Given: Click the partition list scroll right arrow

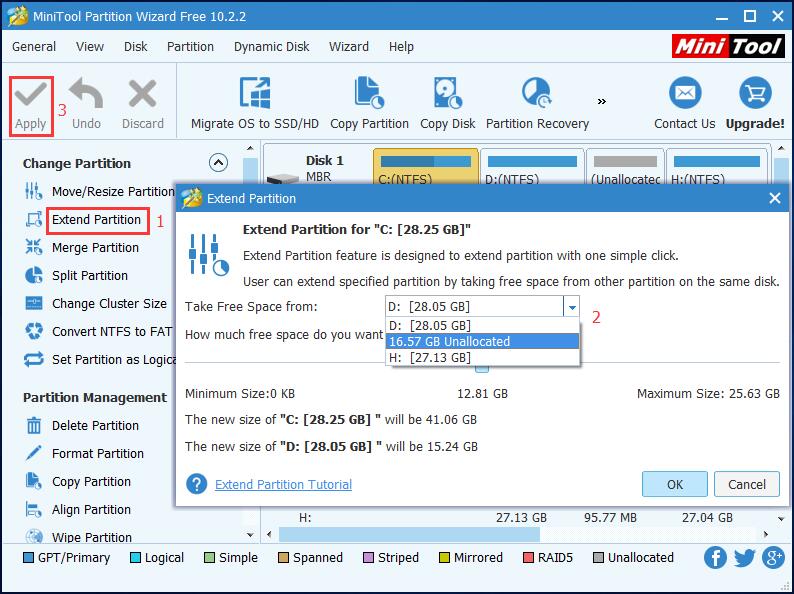Looking at the screenshot, I should pyautogui.click(x=765, y=534).
